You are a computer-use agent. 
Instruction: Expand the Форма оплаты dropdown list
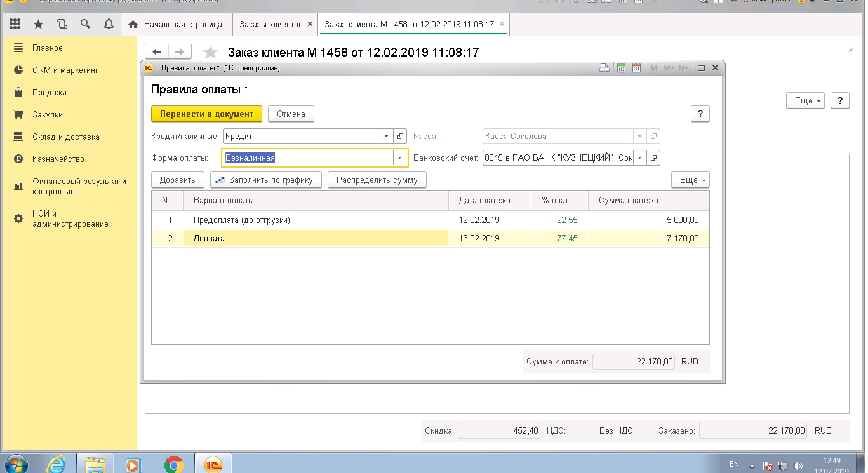[399, 158]
